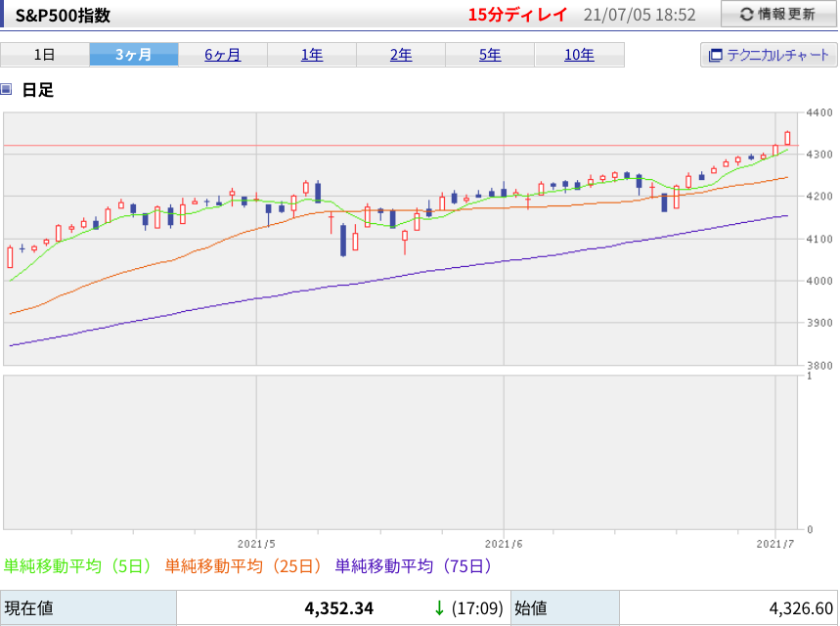Click the 4000 price axis label

819,281
